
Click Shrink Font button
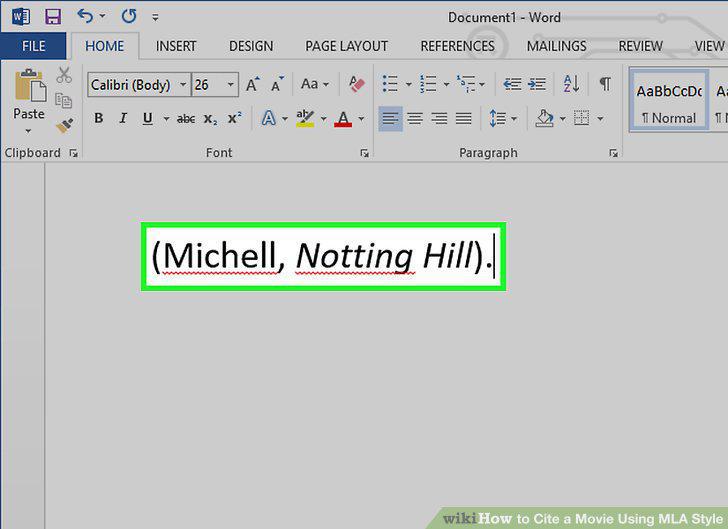tap(278, 84)
